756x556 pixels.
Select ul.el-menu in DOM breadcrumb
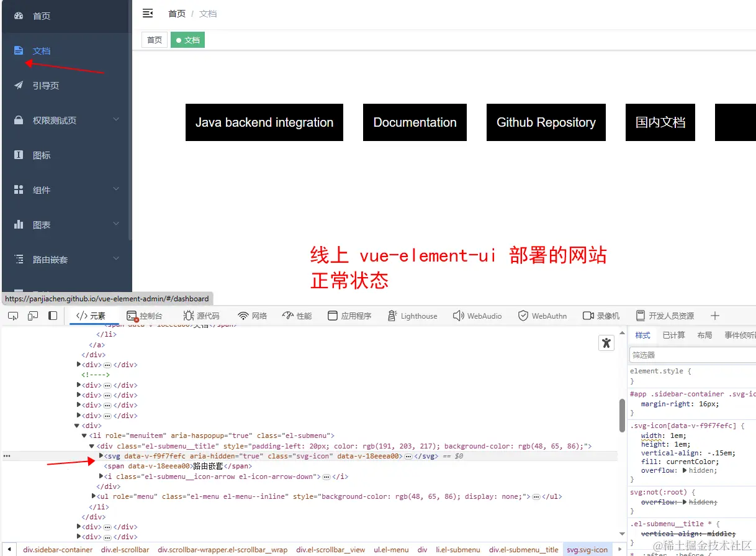pyautogui.click(x=391, y=550)
